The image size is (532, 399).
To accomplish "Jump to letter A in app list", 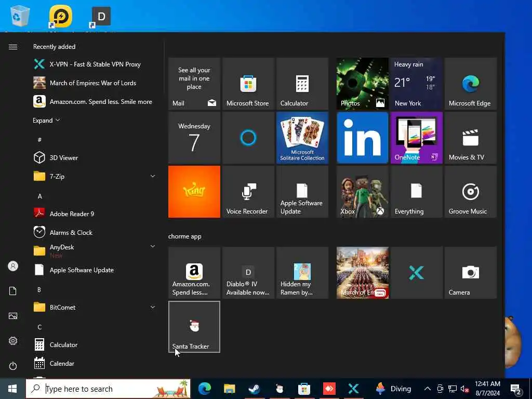I will point(39,196).
